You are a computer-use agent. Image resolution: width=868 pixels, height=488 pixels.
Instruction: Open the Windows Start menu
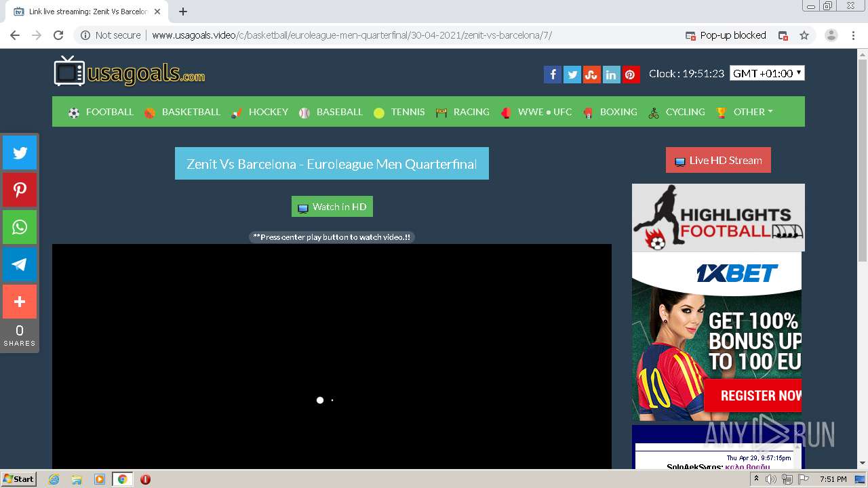click(x=18, y=479)
